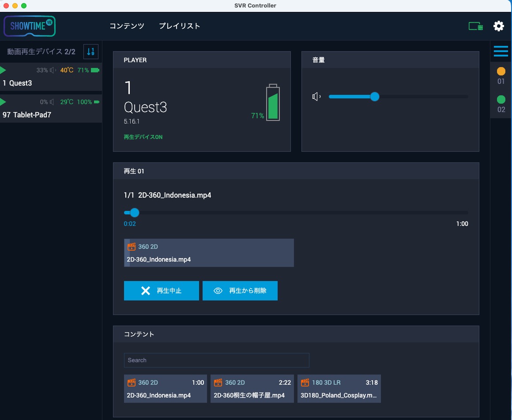Click the 29°C temperature of Tablet-Pad7
512x420 pixels.
point(67,102)
